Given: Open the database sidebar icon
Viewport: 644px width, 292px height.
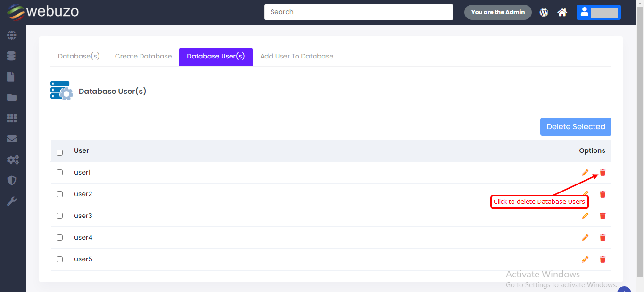Looking at the screenshot, I should click(x=12, y=56).
